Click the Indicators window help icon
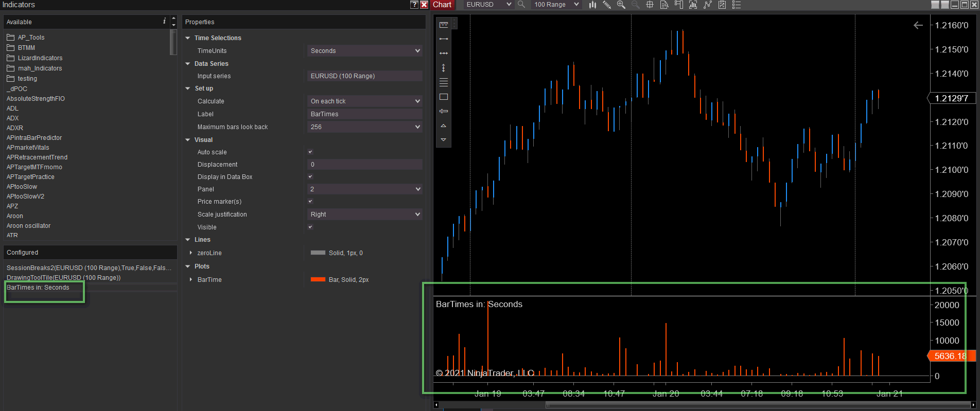Screen dimensions: 980x411 414,5
